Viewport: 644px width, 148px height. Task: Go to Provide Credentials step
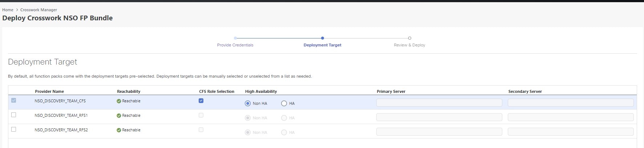click(235, 45)
